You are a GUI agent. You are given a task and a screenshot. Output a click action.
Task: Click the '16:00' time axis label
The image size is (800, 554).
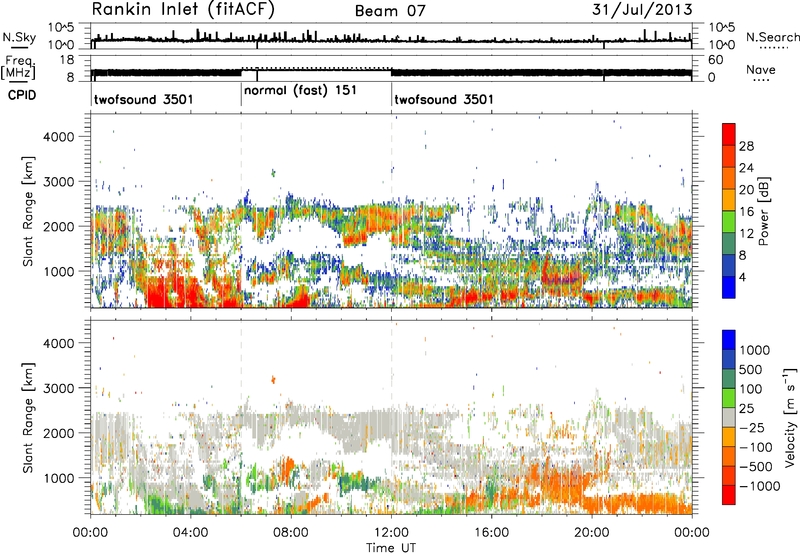(491, 533)
